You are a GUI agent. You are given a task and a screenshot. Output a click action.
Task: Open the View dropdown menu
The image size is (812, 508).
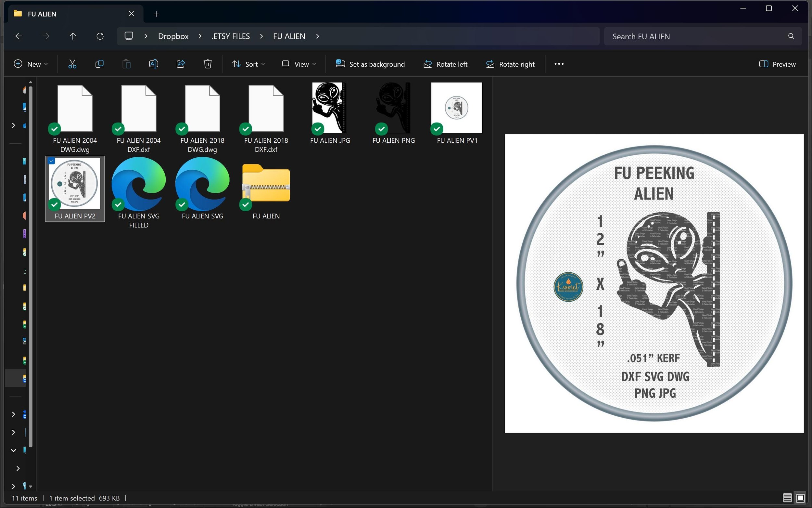(x=299, y=64)
